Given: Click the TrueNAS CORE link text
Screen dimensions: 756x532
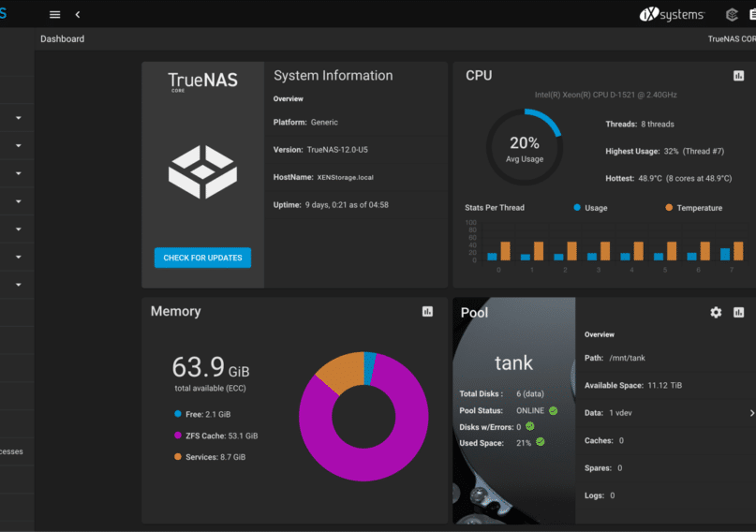Looking at the screenshot, I should [x=731, y=39].
